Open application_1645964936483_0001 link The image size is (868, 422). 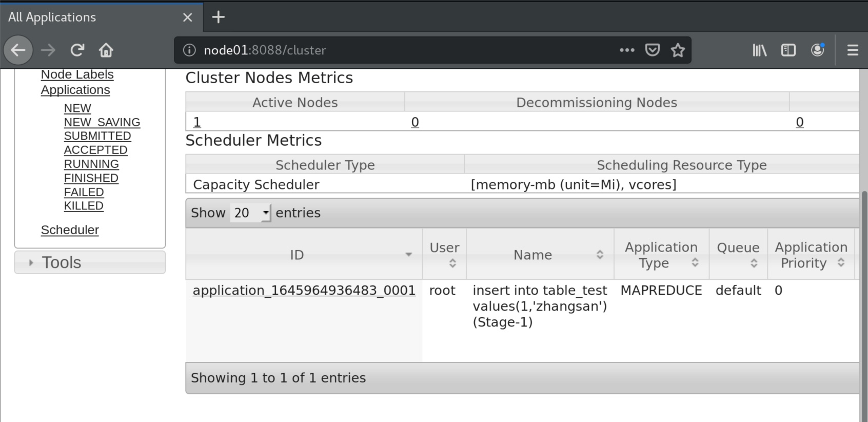(304, 290)
